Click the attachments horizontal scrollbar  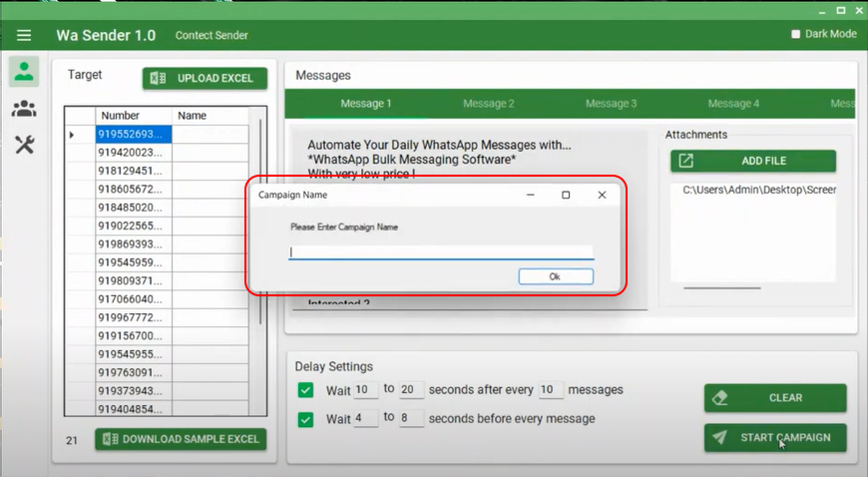click(x=721, y=287)
